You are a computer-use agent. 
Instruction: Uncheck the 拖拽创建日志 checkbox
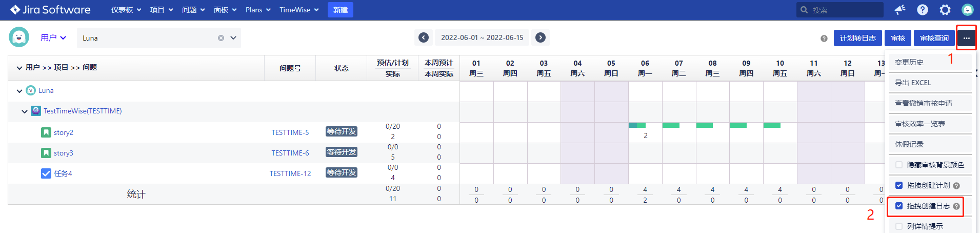pos(899,206)
